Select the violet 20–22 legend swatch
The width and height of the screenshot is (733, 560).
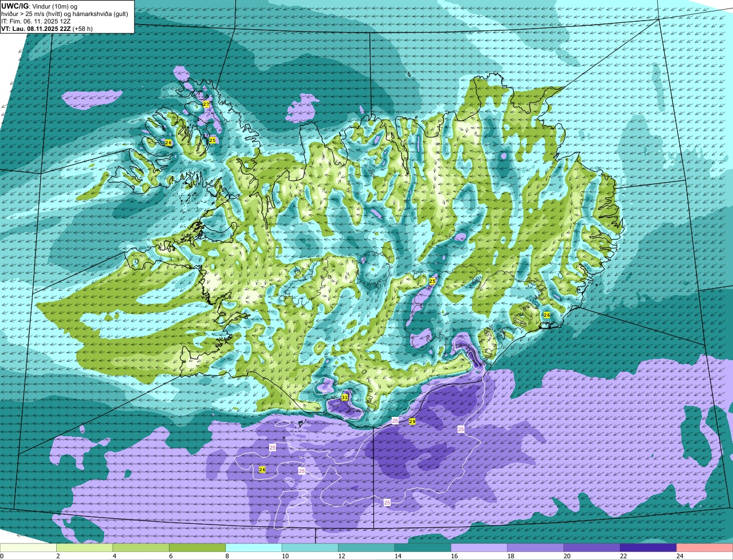point(592,547)
